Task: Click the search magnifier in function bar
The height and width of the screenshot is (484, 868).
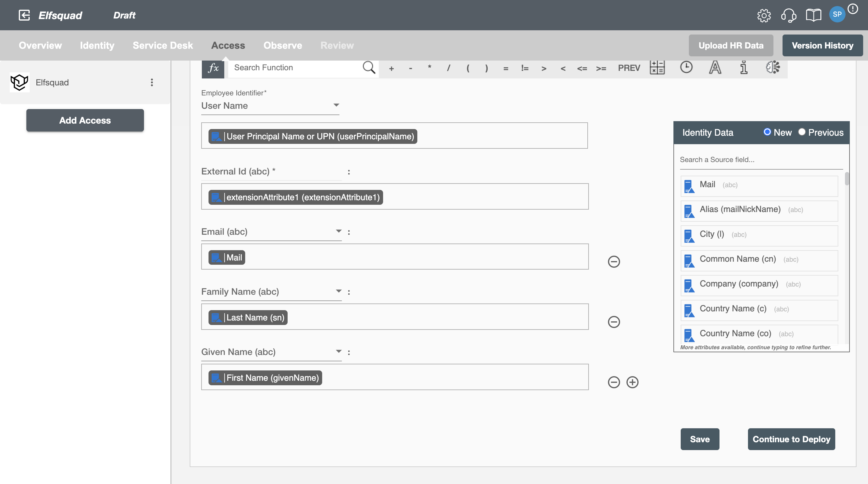Action: pos(369,68)
